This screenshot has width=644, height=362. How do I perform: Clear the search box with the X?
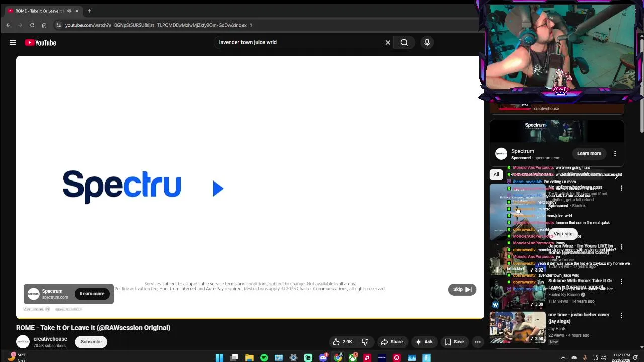tap(388, 43)
